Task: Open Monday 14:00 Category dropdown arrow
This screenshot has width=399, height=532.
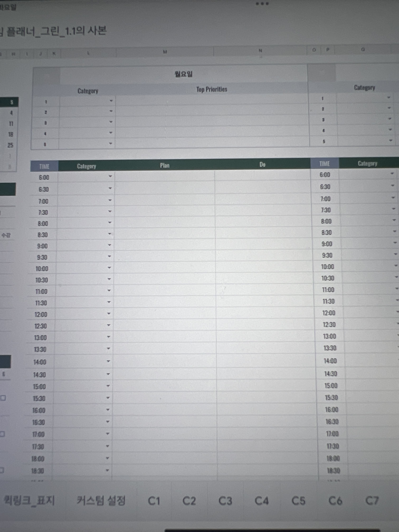Action: pos(108,361)
